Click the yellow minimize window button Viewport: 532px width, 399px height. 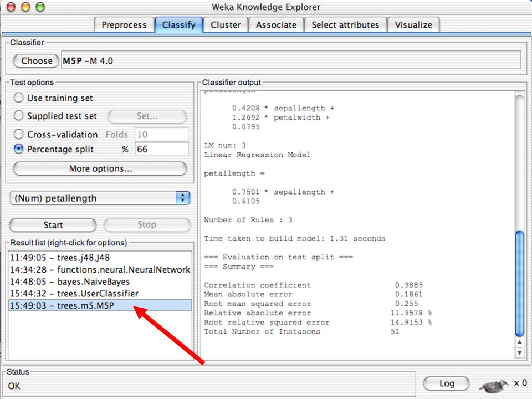[25, 7]
